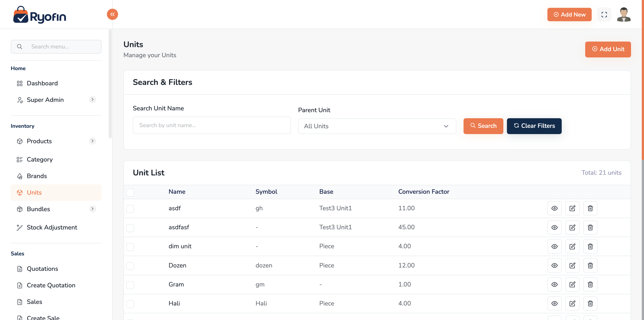644x320 pixels.
Task: Click the Base column header
Action: tap(326, 192)
